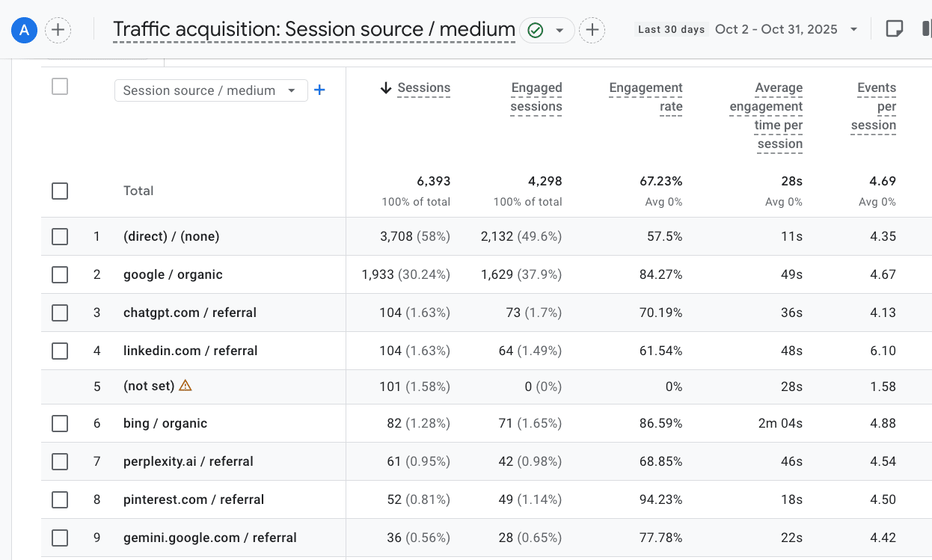Click the warning icon next to (not set)
This screenshot has width=932, height=560.
186,386
